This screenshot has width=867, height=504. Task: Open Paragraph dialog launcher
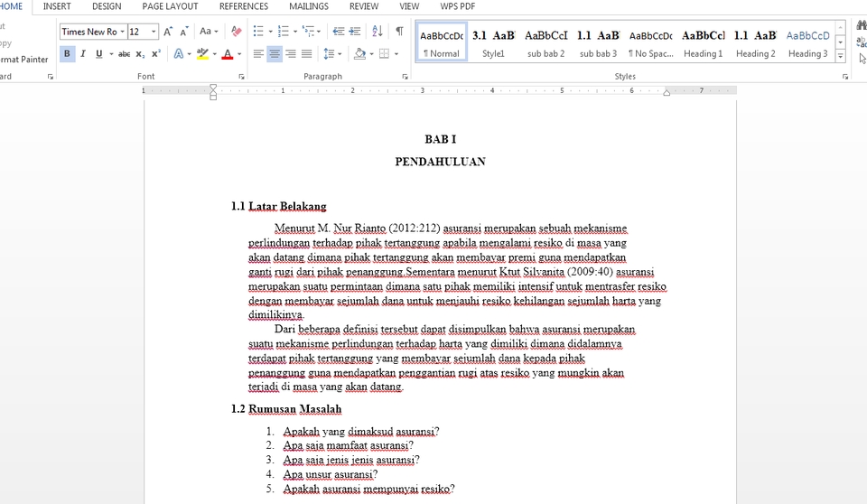[405, 77]
